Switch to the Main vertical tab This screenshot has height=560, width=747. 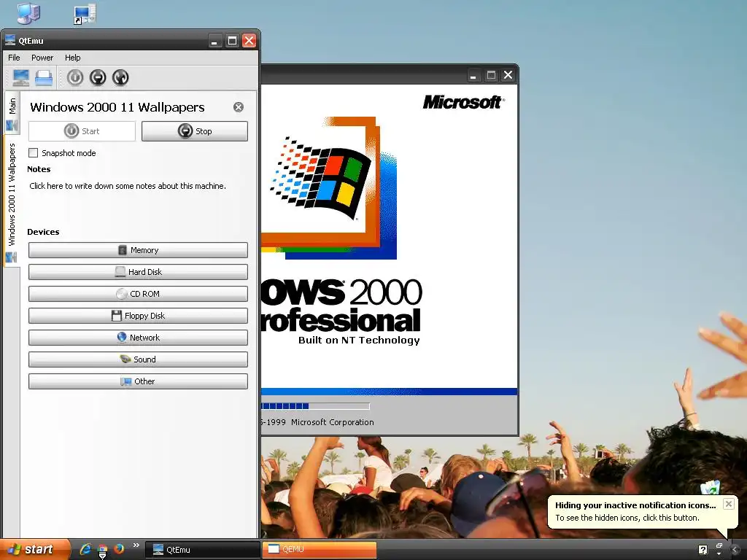(12, 113)
